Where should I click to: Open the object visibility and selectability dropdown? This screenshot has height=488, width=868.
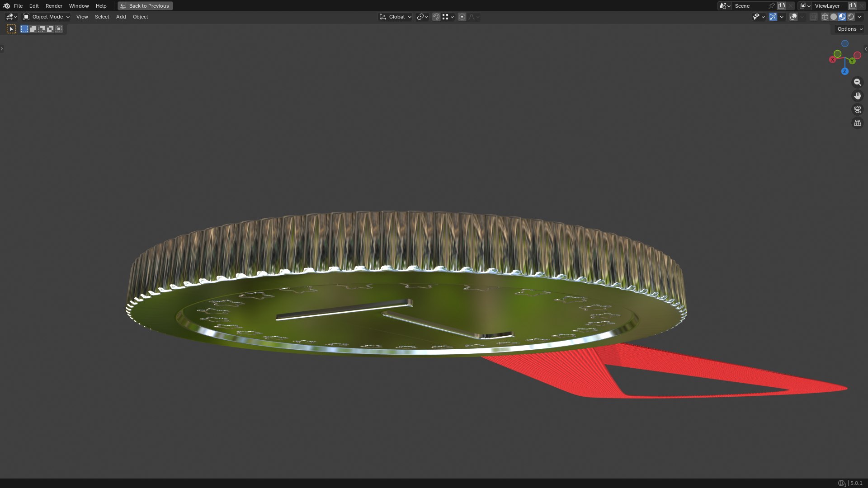click(759, 17)
